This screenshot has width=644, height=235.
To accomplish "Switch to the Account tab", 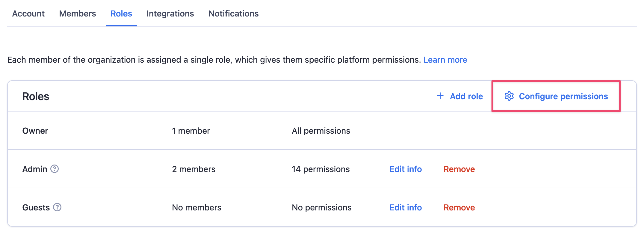I will point(28,13).
